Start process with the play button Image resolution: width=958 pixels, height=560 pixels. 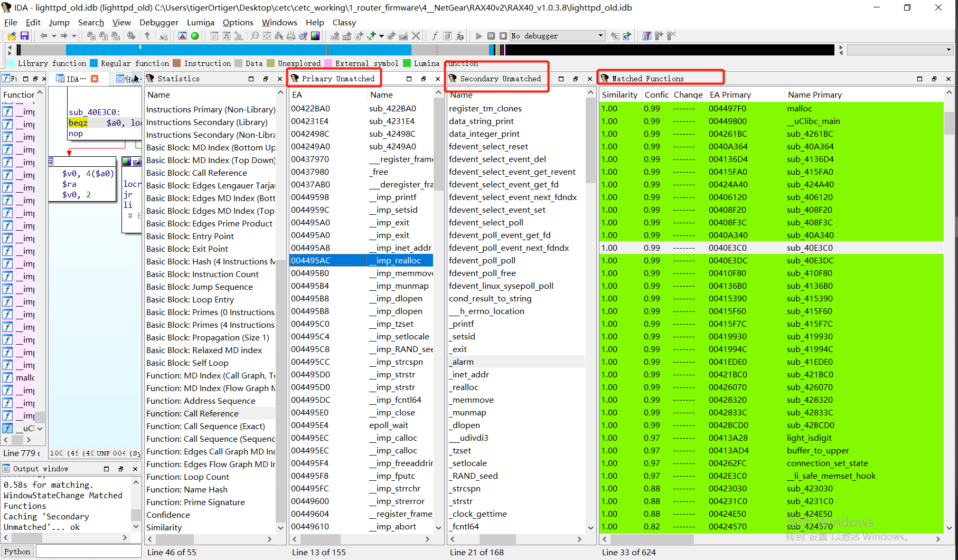[478, 36]
